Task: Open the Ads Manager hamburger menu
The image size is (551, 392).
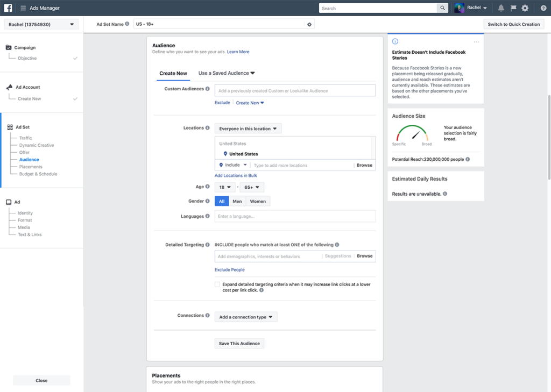Action: 23,8
